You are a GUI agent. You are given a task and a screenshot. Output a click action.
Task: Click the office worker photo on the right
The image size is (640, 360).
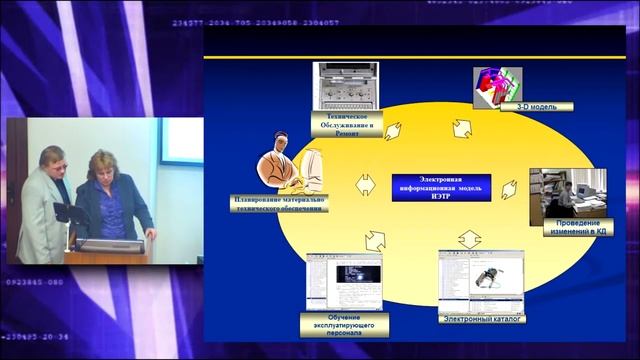click(x=568, y=197)
